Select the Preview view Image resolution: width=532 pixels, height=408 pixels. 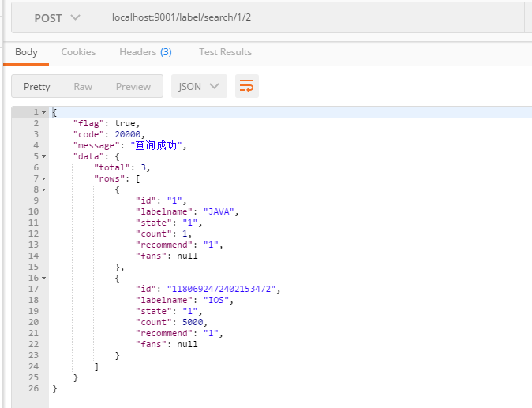coord(133,87)
